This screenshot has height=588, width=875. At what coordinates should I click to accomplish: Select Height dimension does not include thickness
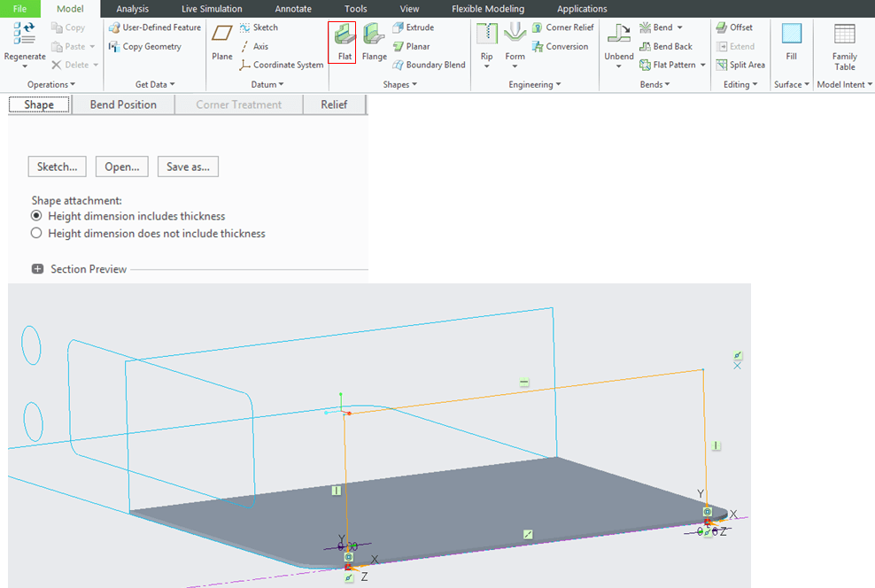(36, 234)
